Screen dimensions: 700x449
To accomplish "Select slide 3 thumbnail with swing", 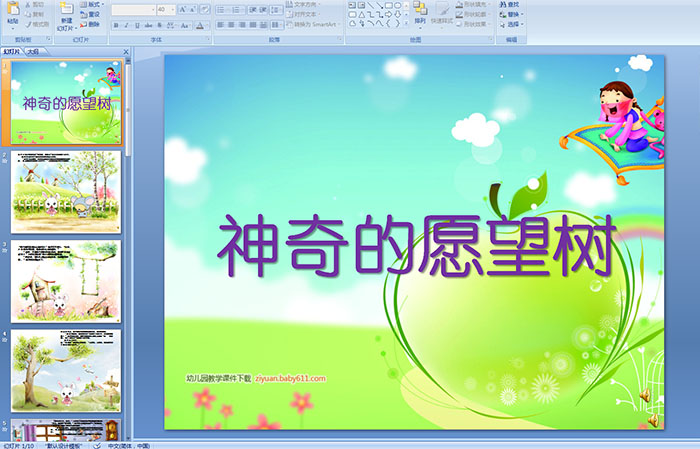I will (66, 281).
